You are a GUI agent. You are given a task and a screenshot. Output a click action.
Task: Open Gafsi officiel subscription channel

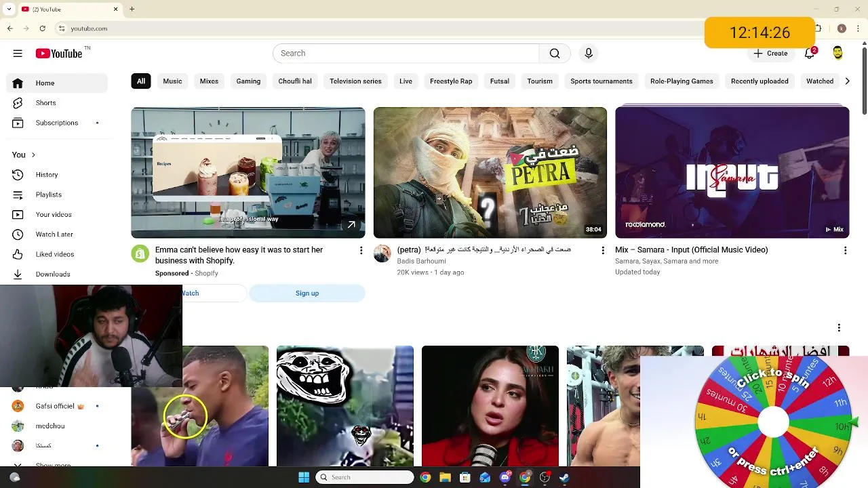coord(57,406)
